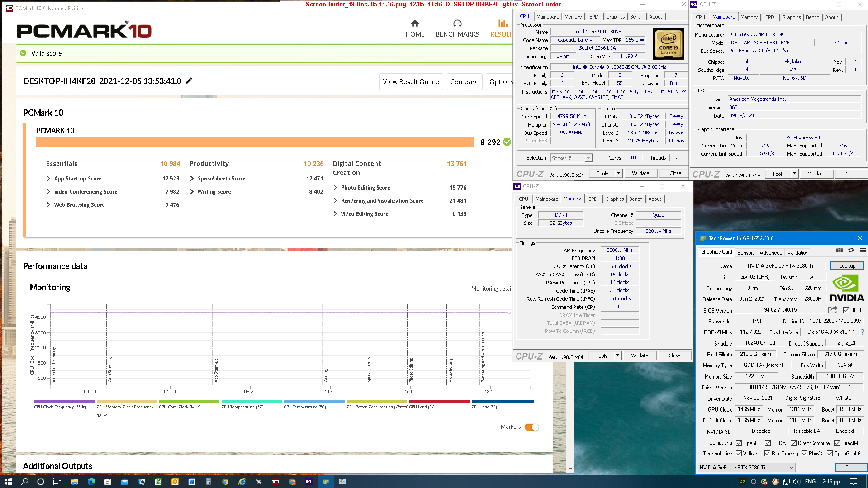Select the CPU Load legend color bar
This screenshot has height=488, width=868.
503,401
